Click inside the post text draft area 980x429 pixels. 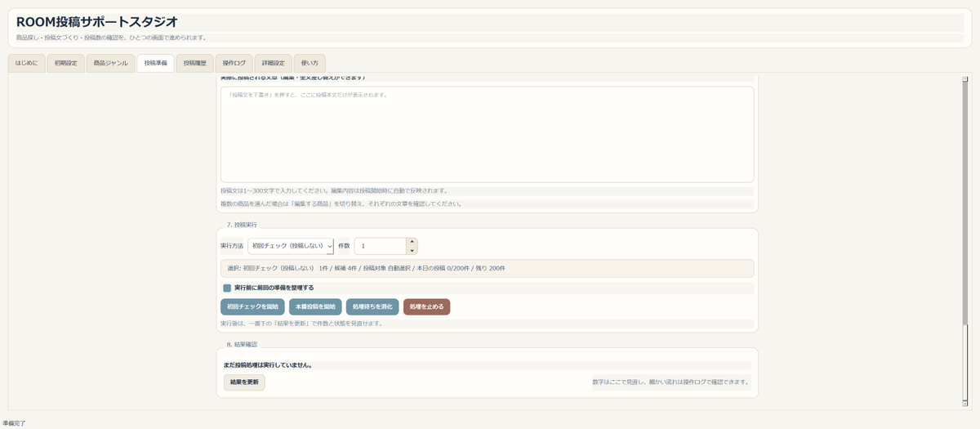tap(487, 134)
